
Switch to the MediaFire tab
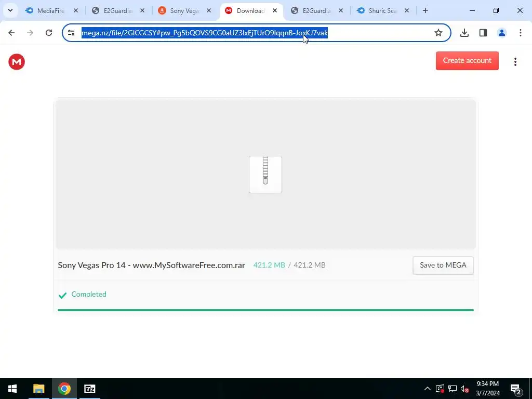coord(50,10)
